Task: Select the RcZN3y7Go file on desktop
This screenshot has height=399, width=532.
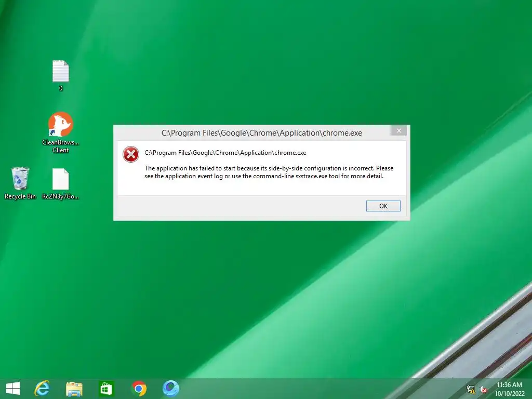Action: click(60, 183)
